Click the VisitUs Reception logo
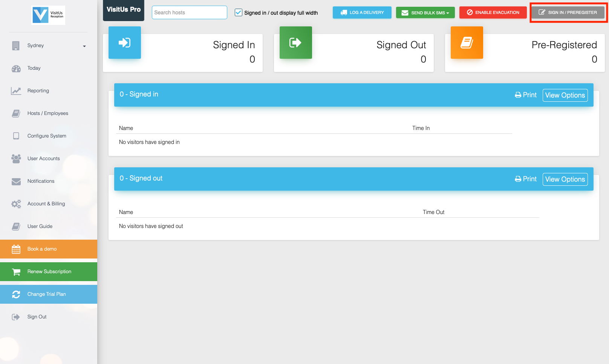 point(48,15)
